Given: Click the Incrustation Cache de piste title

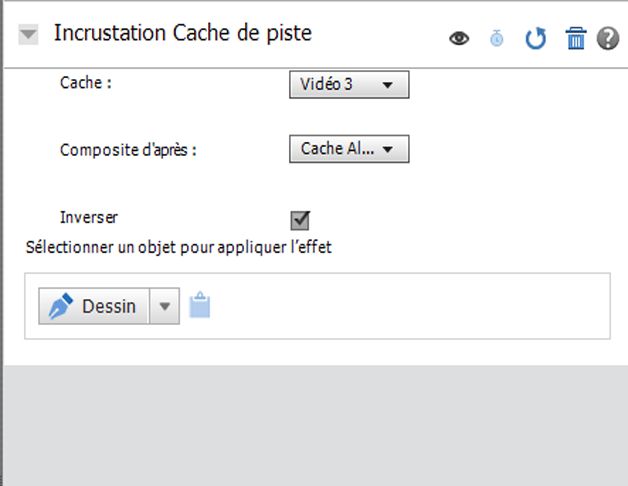Looking at the screenshot, I should click(x=183, y=33).
